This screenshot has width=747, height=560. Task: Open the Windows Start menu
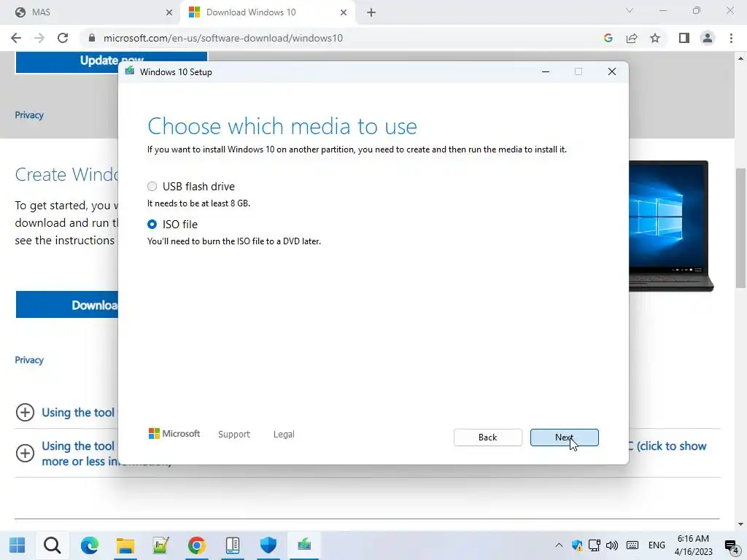click(18, 545)
